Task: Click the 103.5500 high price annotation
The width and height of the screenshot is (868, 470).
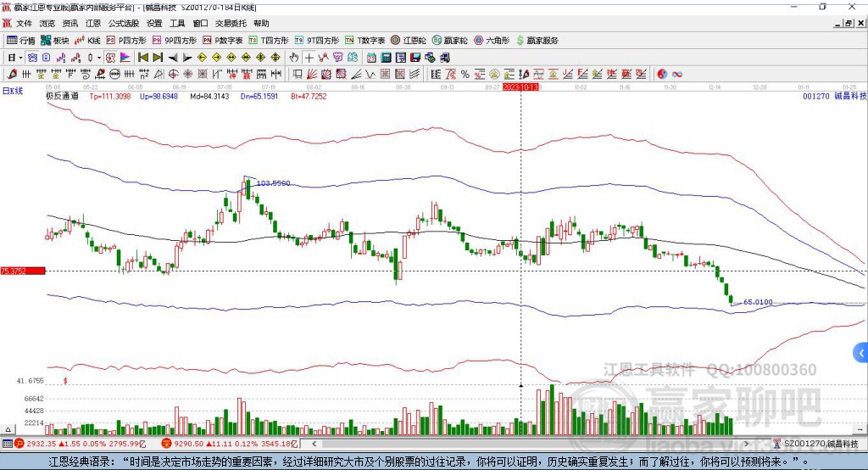Action: (274, 183)
